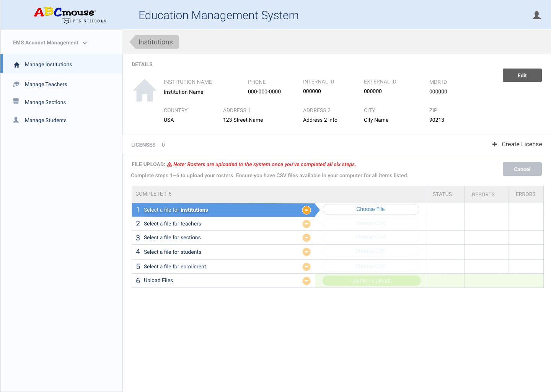Click the Create License link
Image resolution: width=551 pixels, height=392 pixels.
[x=522, y=144]
